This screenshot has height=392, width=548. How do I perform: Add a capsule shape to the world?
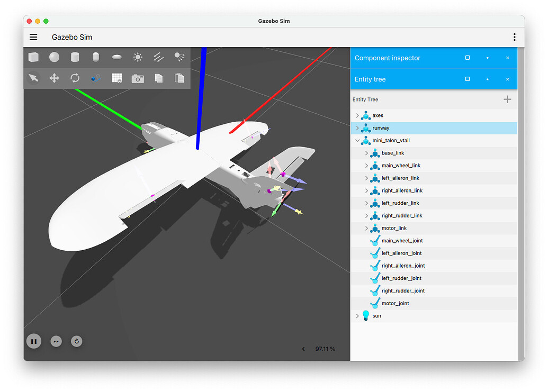[96, 57]
